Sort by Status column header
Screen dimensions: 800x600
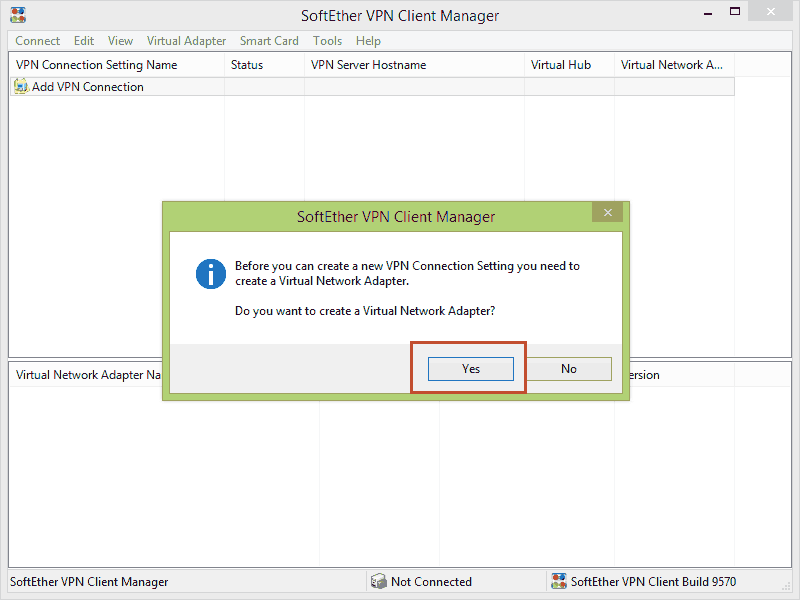(264, 65)
